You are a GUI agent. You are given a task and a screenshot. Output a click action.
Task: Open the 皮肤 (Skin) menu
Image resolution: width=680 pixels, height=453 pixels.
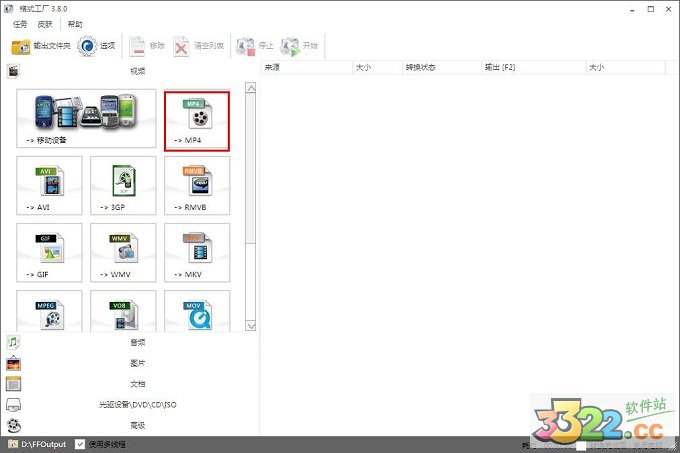[x=45, y=24]
